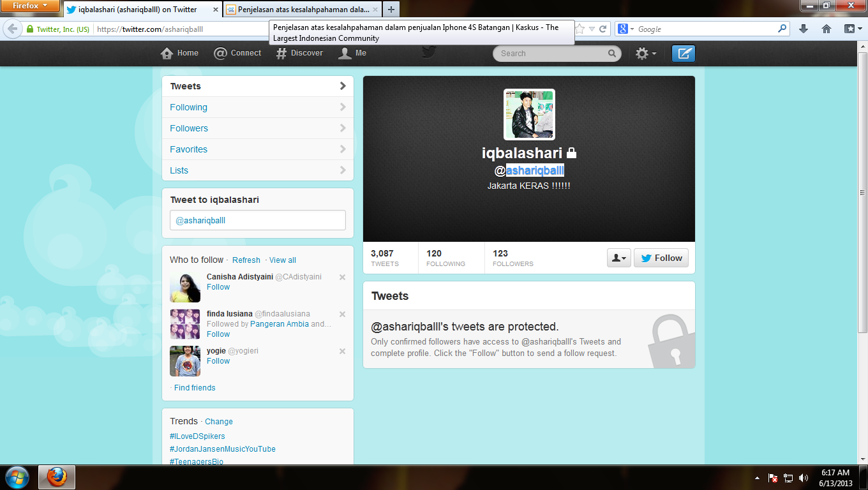Follow yogie suggestion
Screen dimensions: 868x490
[218, 361]
